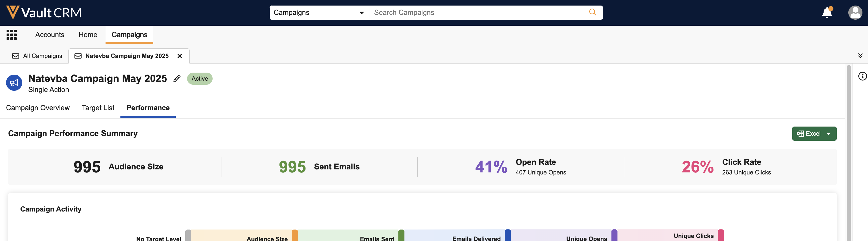Click the blue megaphone campaign icon
This screenshot has height=241, width=868.
[x=14, y=83]
